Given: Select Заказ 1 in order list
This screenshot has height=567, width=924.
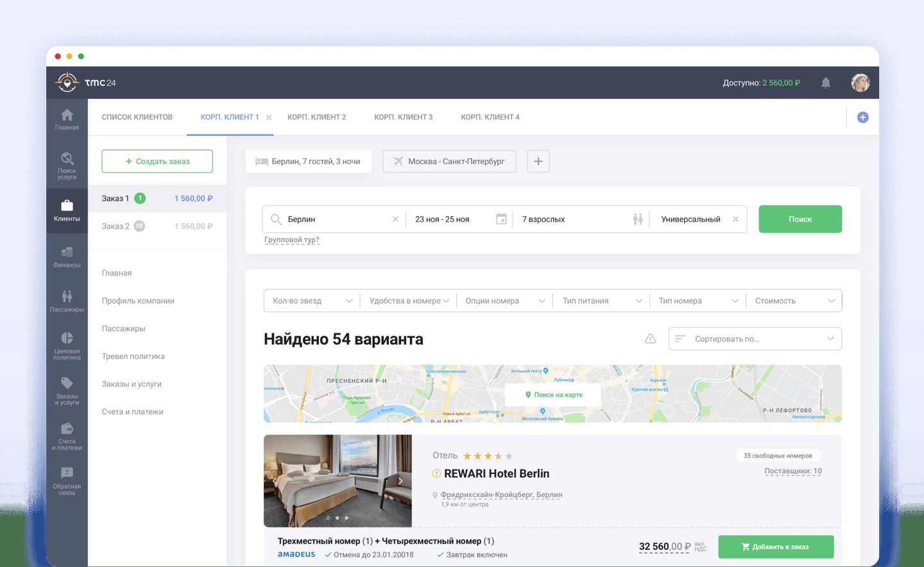Looking at the screenshot, I should 157,198.
